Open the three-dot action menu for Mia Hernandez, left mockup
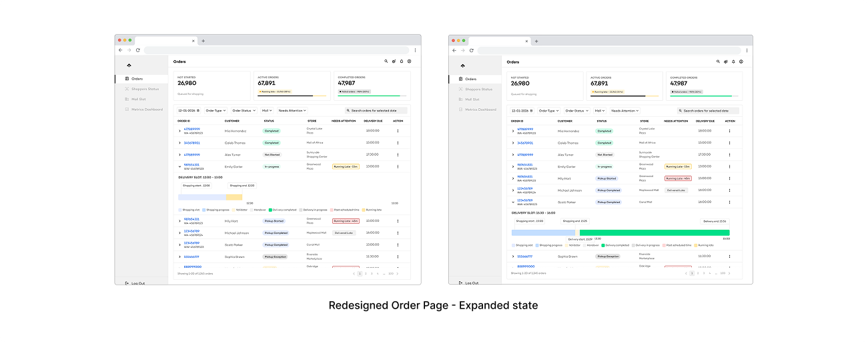This screenshot has height=342, width=868. click(398, 131)
